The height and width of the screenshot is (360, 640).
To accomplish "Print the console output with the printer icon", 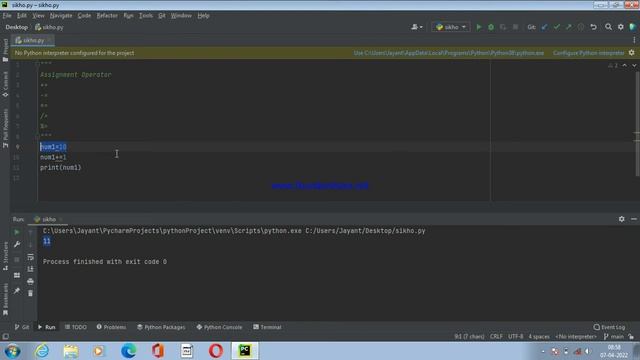I will point(30,281).
